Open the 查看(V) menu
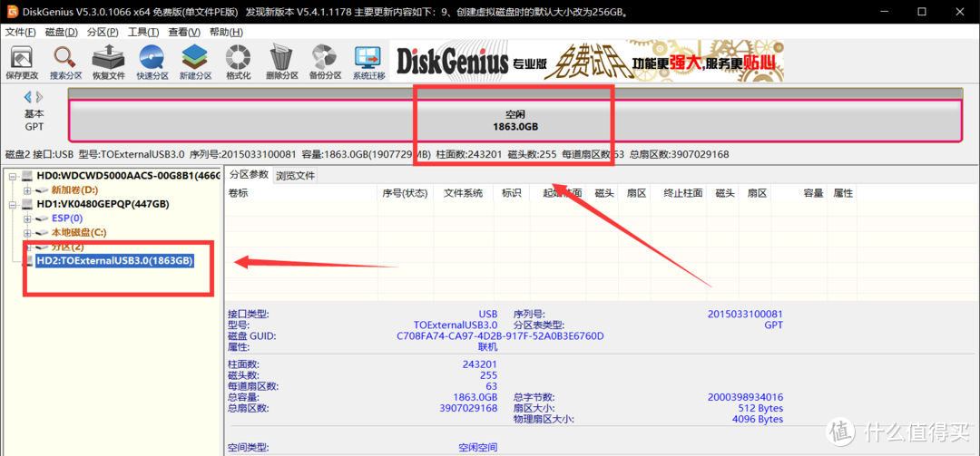 point(185,33)
